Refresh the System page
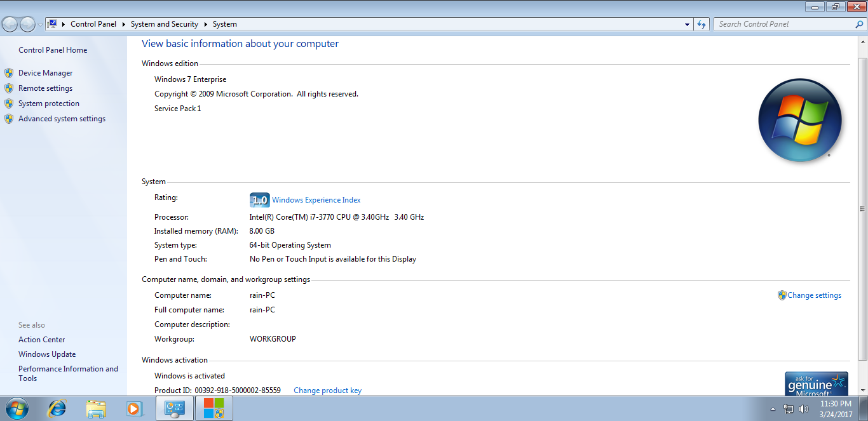The width and height of the screenshot is (868, 421). coord(702,24)
